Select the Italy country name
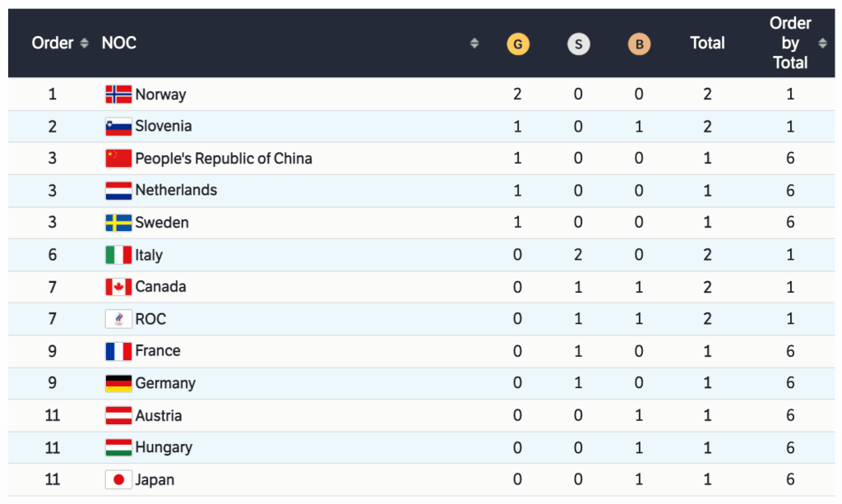Image resolution: width=842 pixels, height=504 pixels. click(x=149, y=255)
